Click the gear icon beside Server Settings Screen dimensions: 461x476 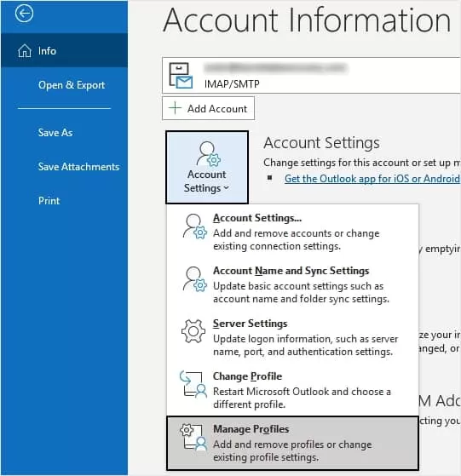[193, 331]
